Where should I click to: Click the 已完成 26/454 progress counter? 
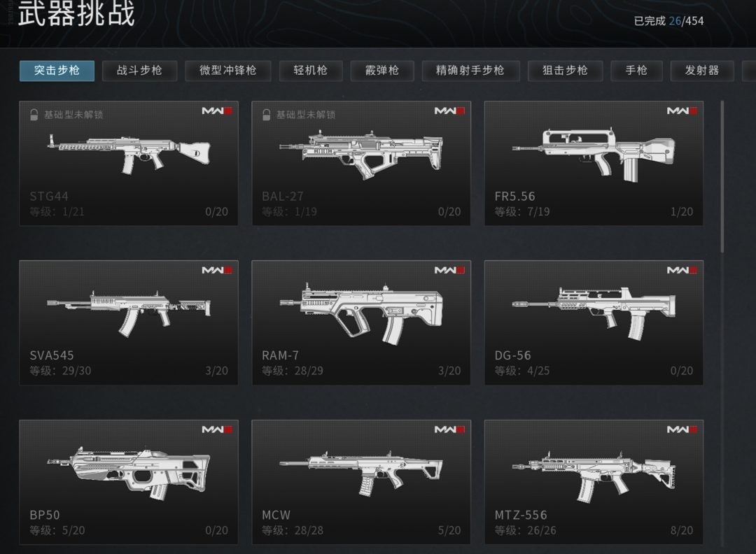pyautogui.click(x=668, y=21)
